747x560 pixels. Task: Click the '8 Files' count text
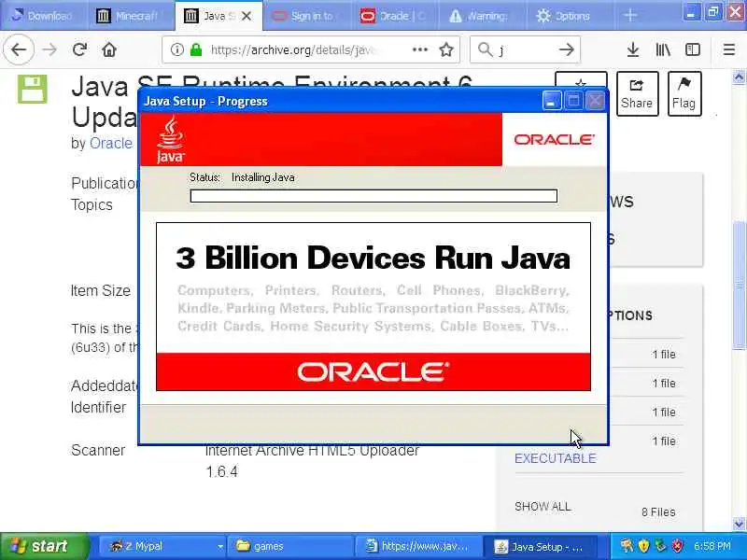pyautogui.click(x=658, y=511)
